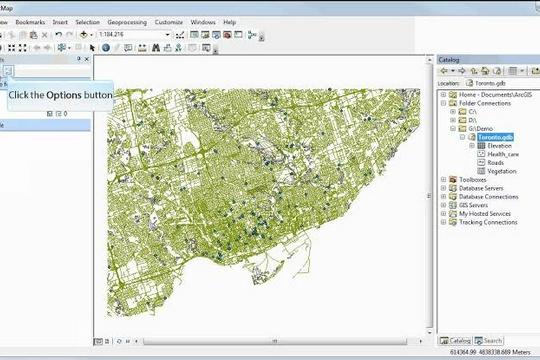Click the Fixed Zoom In icon
The image size is (540, 360).
[12, 48]
